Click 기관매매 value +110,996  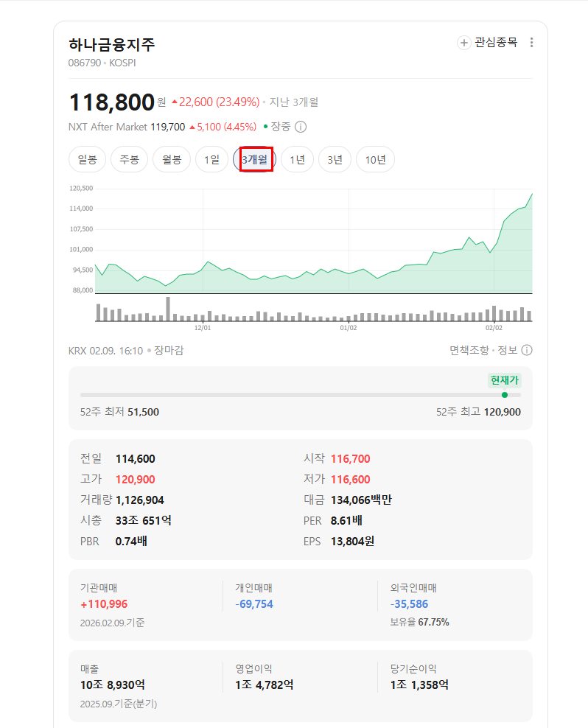tap(104, 604)
